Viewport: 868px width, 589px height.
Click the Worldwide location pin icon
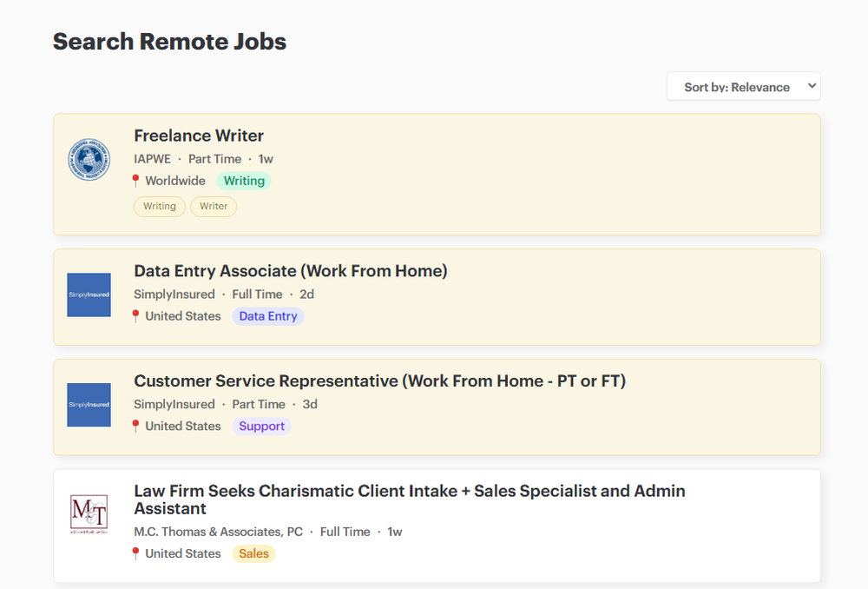point(135,181)
